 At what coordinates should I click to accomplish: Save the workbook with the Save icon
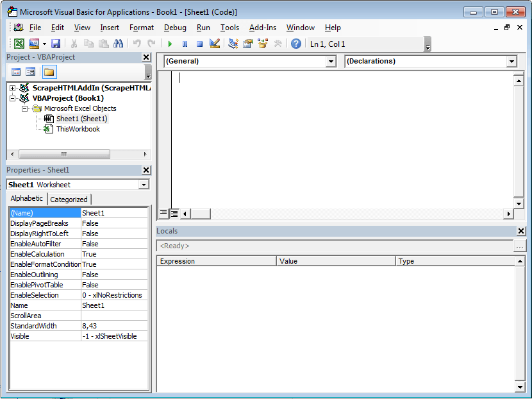click(x=56, y=44)
